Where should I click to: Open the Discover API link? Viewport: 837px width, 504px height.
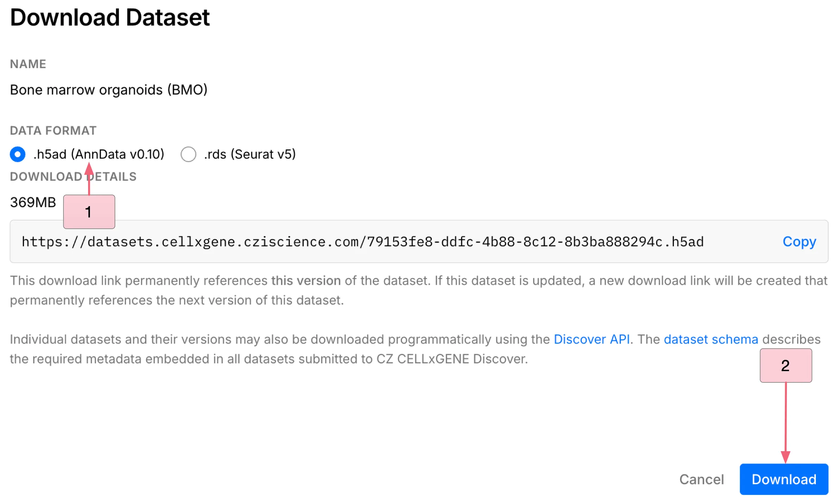click(592, 339)
